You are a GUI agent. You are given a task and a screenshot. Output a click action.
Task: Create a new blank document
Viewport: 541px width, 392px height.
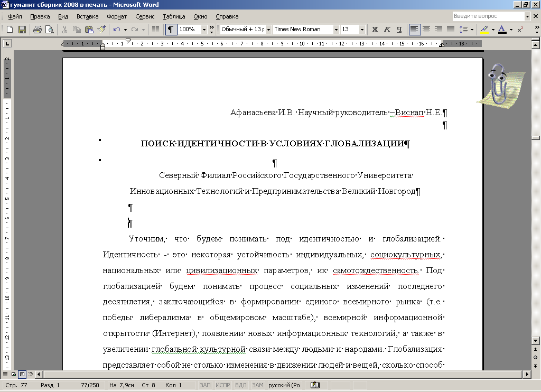[10, 30]
